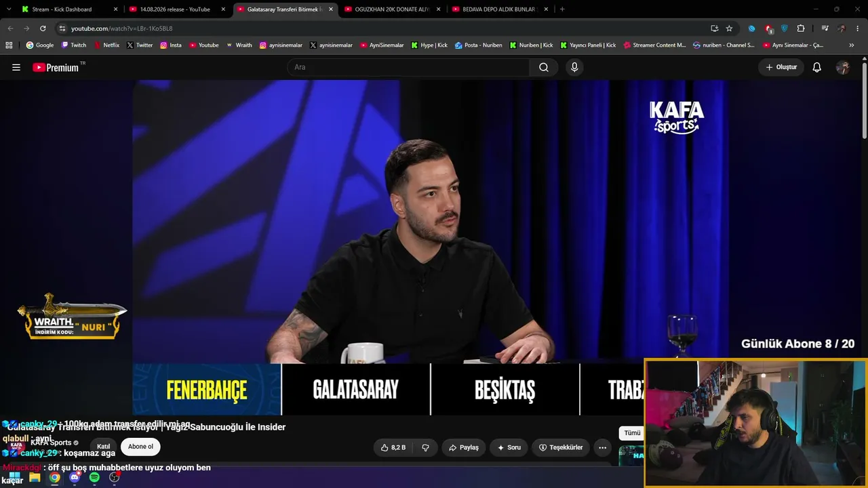Image resolution: width=868 pixels, height=488 pixels.
Task: Select the Tümü filter chip
Action: coord(632,433)
